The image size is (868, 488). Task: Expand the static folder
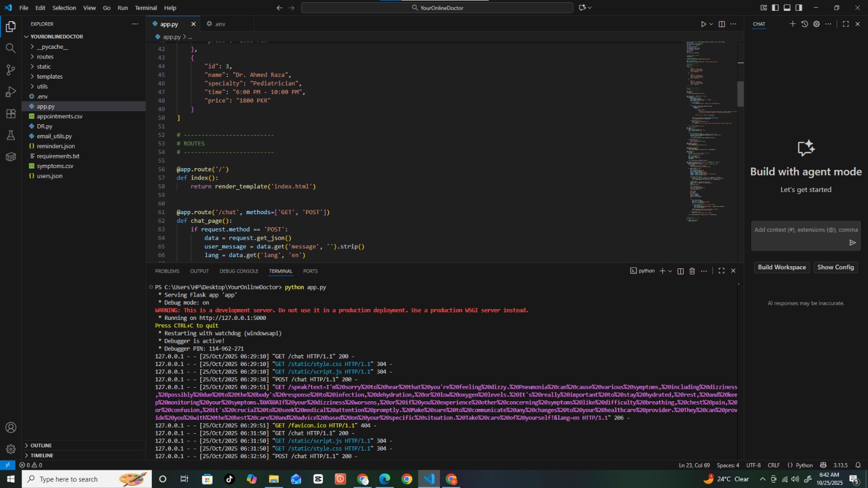[84, 67]
